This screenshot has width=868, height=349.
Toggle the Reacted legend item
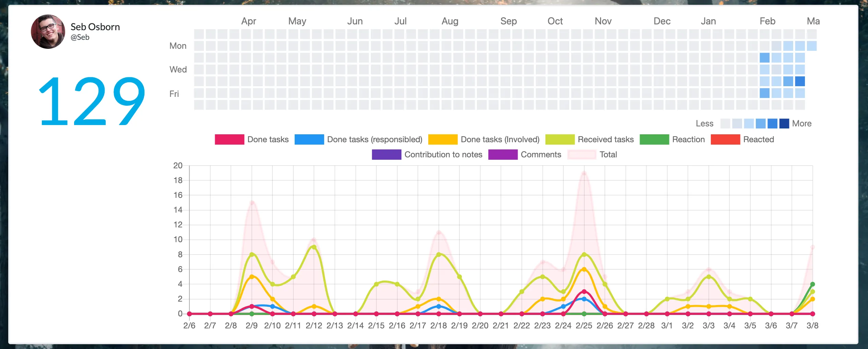[742, 139]
